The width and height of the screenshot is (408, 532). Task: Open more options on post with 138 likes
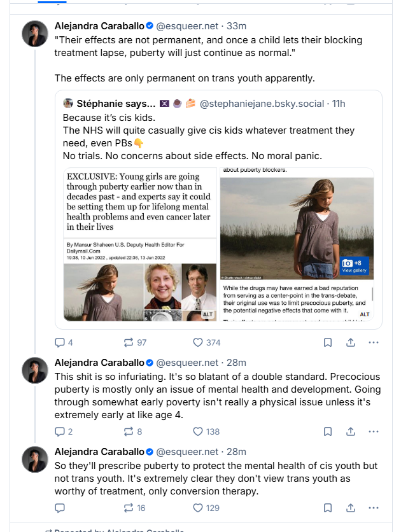[x=374, y=431]
